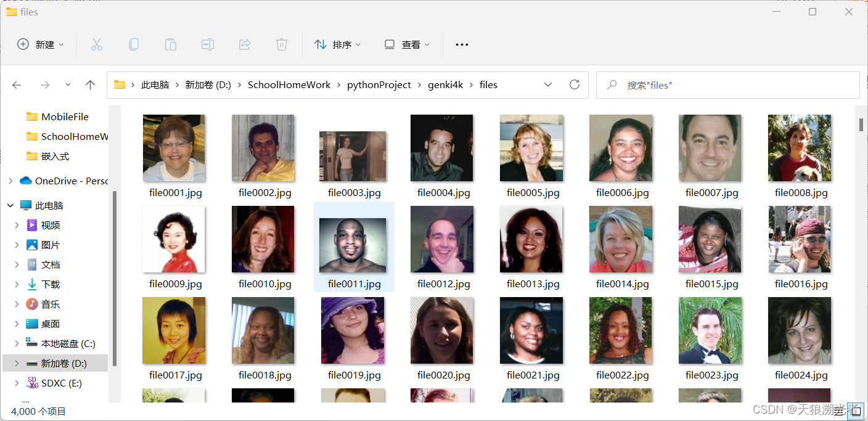
Task: Expand the 本地磁盘 (C:) tree node
Action: pos(17,343)
